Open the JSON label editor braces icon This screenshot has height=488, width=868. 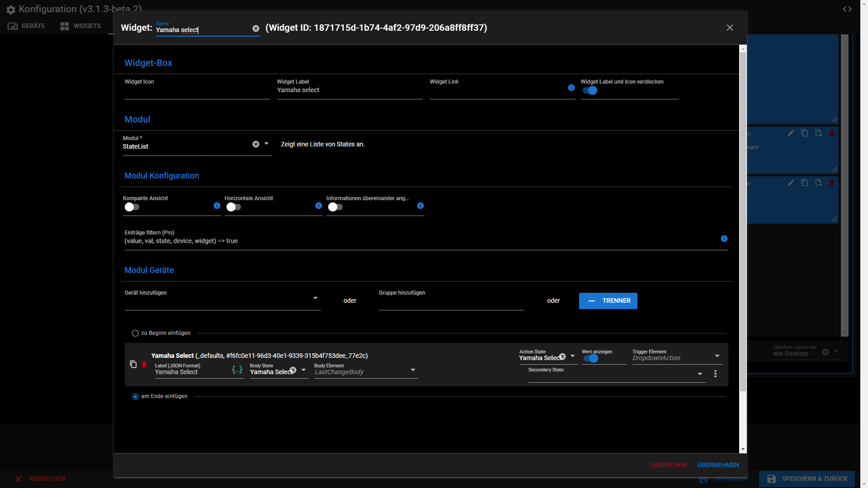tap(237, 370)
